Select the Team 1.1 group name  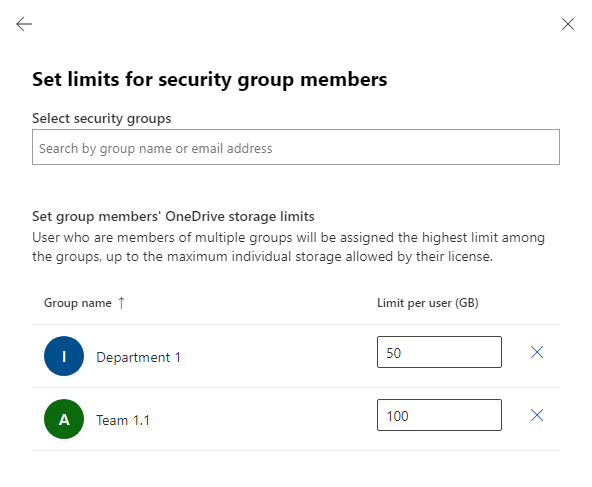click(x=123, y=420)
